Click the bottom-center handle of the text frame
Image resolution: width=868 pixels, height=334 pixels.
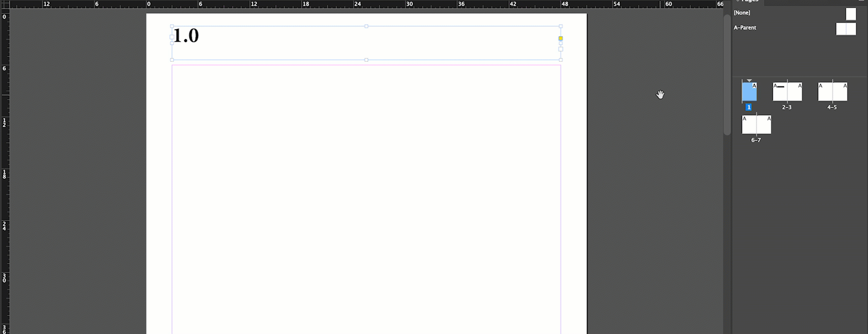[366, 60]
